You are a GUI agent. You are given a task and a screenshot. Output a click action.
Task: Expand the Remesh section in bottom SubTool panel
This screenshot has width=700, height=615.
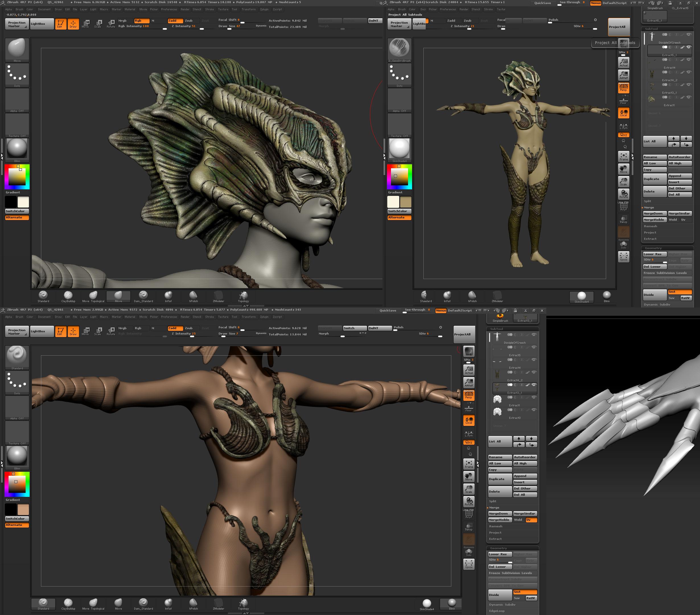pyautogui.click(x=495, y=526)
